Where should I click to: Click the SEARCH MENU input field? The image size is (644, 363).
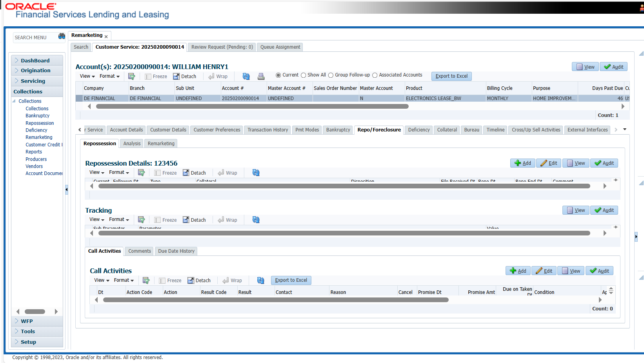tap(35, 38)
